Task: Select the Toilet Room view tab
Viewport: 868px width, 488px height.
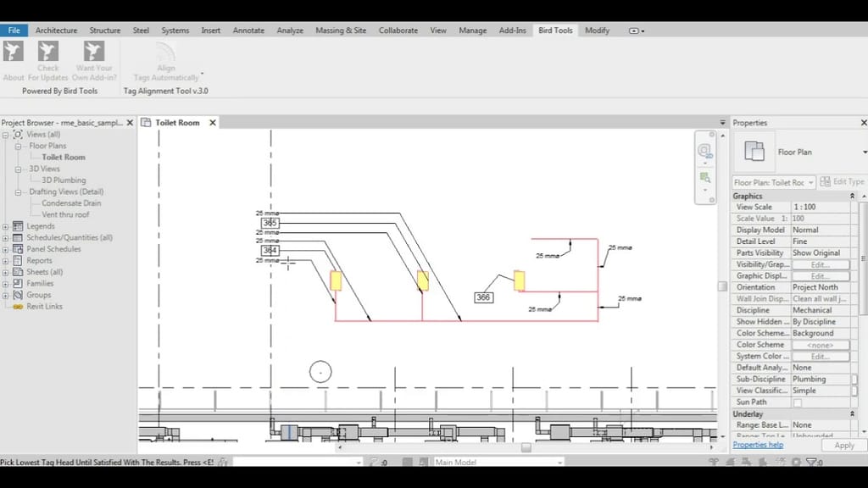Action: 176,121
